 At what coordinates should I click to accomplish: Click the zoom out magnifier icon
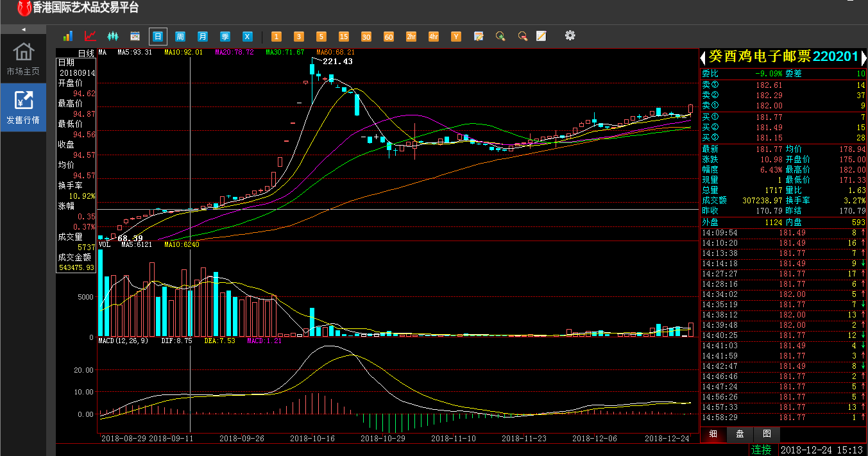(523, 36)
